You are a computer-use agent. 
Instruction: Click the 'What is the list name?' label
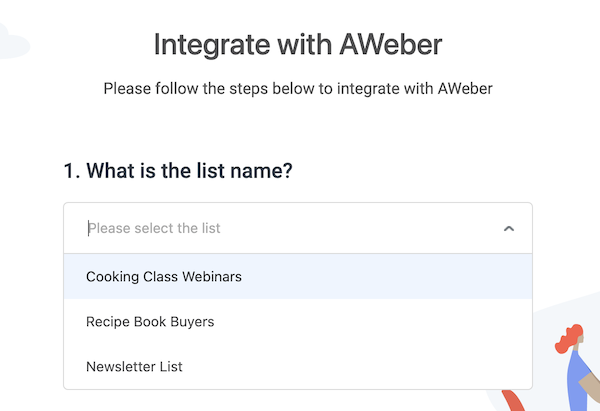click(x=178, y=171)
